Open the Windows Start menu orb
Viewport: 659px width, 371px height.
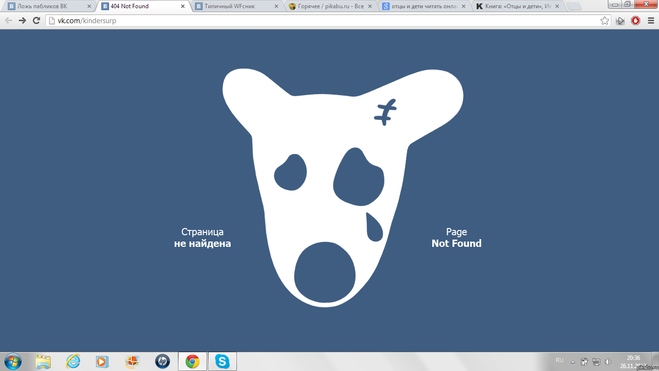pyautogui.click(x=13, y=361)
